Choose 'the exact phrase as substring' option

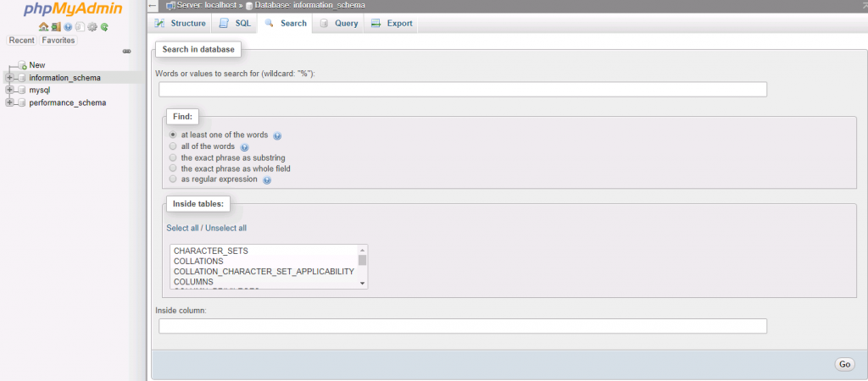tap(173, 157)
